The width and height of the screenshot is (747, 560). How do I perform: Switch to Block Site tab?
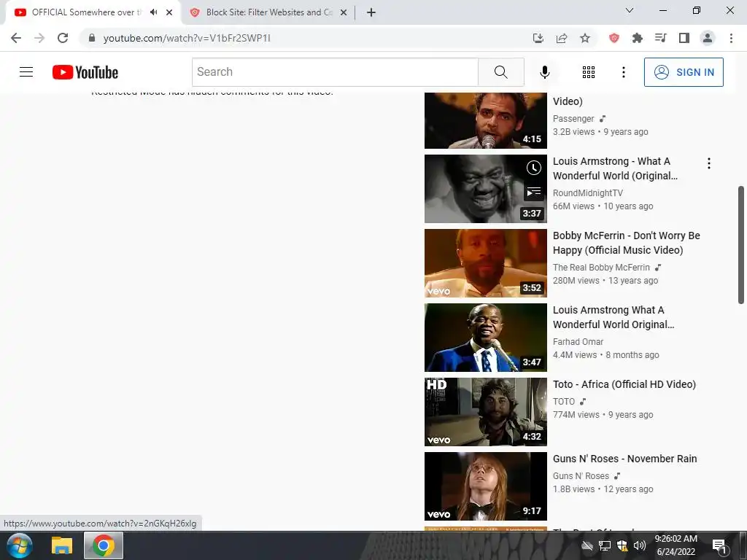coord(269,12)
